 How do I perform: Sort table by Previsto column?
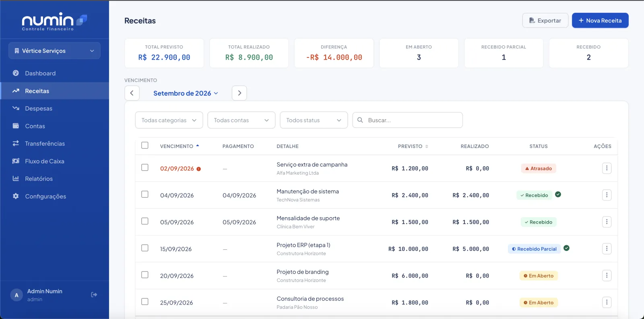click(413, 146)
